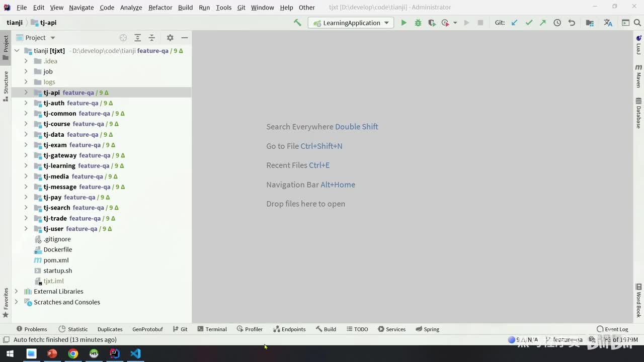Expand the .idea folder
This screenshot has width=644, height=362.
point(26,61)
